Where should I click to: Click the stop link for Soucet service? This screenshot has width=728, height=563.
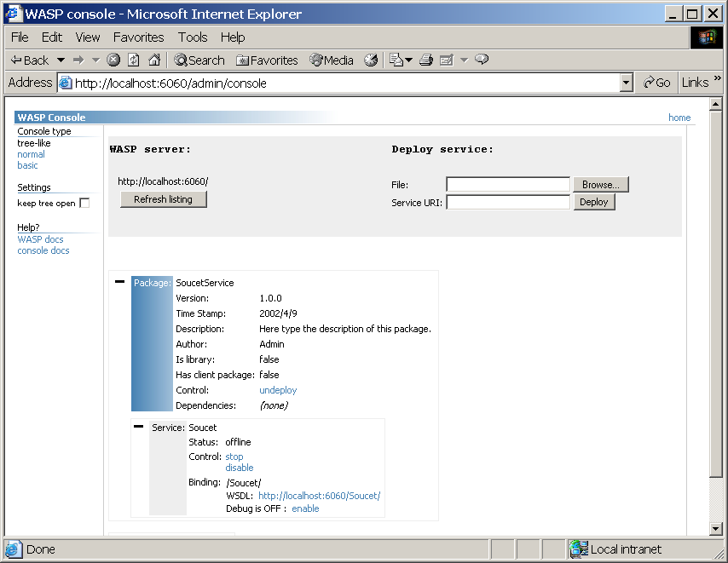point(234,457)
